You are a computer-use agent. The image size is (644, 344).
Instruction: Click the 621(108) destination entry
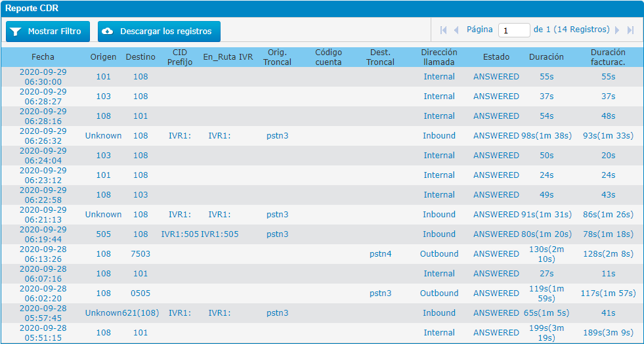tap(140, 313)
